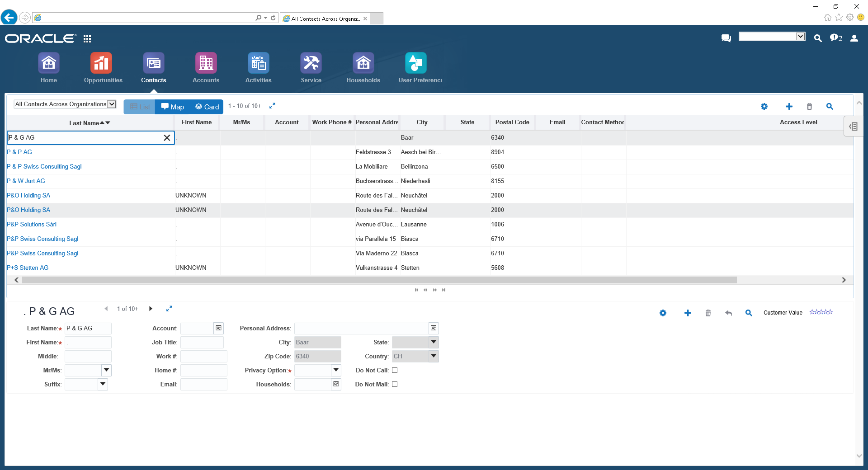Open the Oracle site map grid icon

[x=87, y=39]
